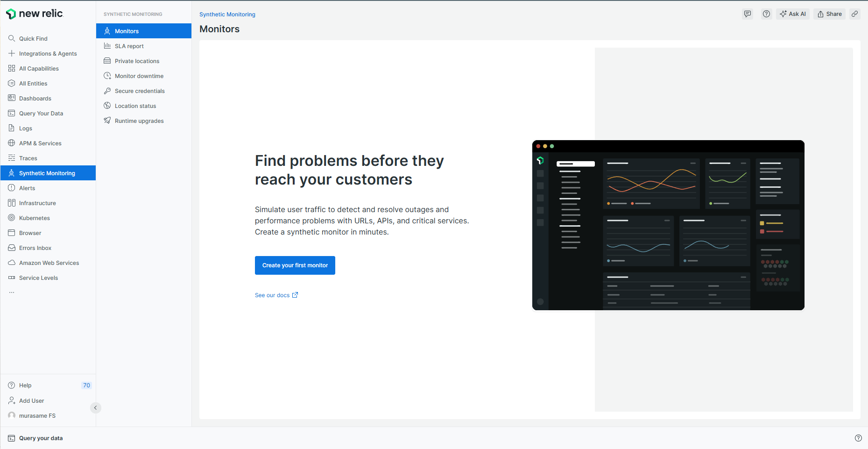Click the Infrastructure icon
The width and height of the screenshot is (868, 449).
point(12,203)
